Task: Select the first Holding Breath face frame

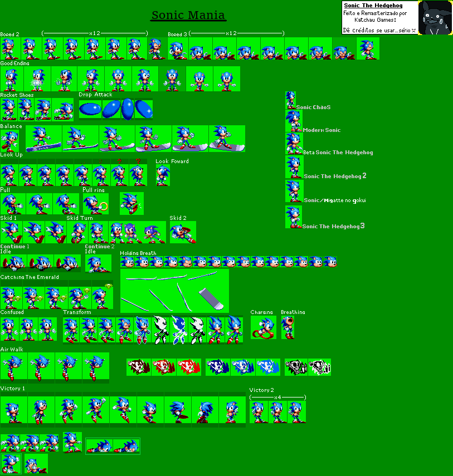Action: pos(128,262)
